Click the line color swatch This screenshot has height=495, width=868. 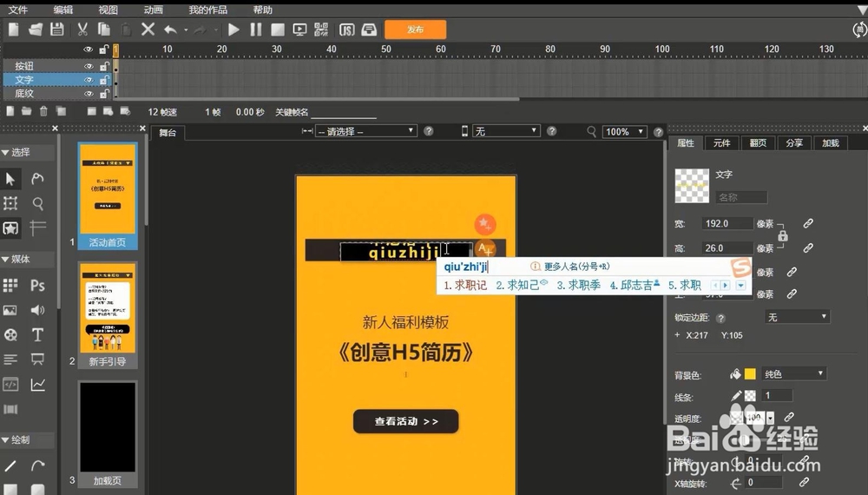point(750,396)
